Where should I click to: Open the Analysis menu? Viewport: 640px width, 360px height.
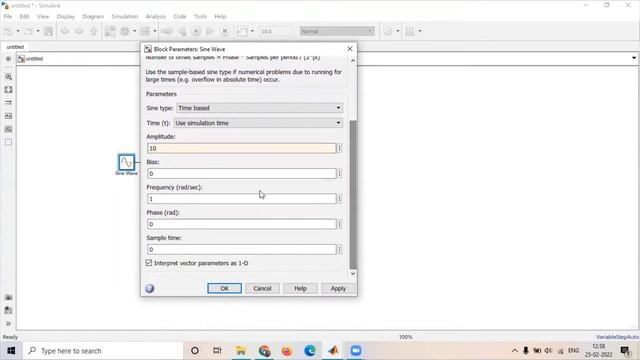point(156,17)
